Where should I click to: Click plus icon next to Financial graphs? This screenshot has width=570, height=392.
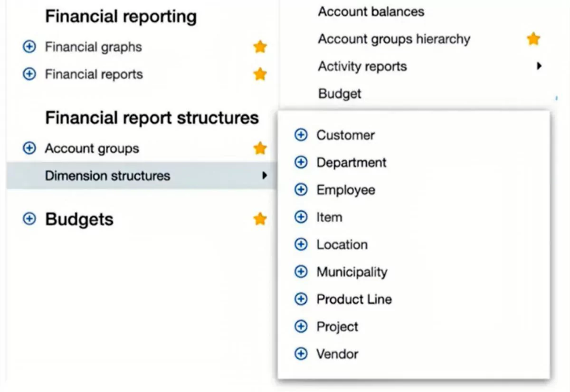pos(29,47)
